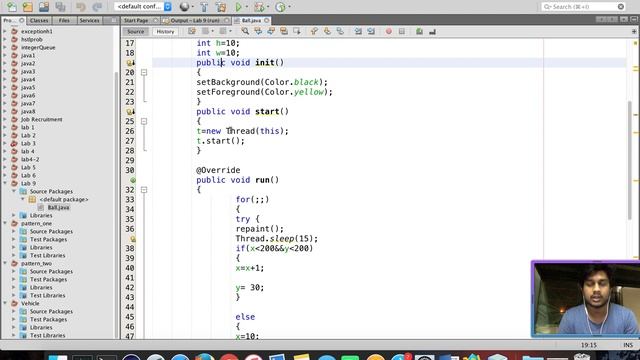Screen dimensions: 640x360
Task: Click the Previous Bookmark icon
Action: pos(314,31)
